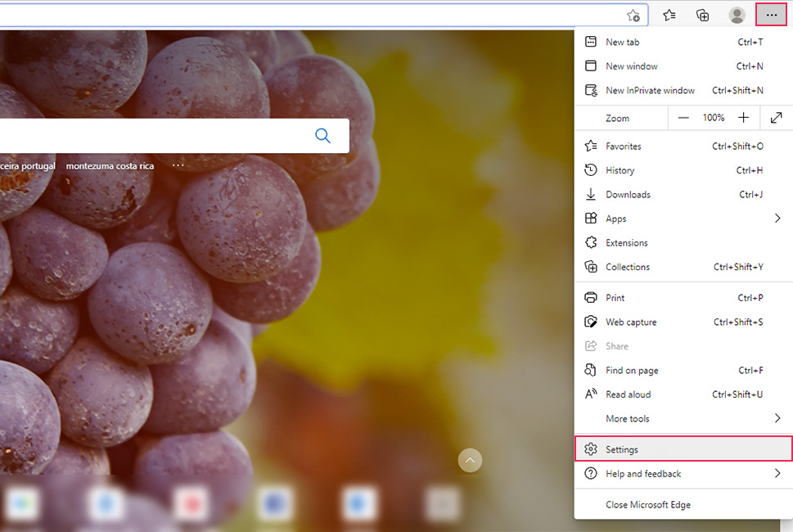Screen dimensions: 793x532
Task: Select New InPrivate window
Action: [x=650, y=90]
